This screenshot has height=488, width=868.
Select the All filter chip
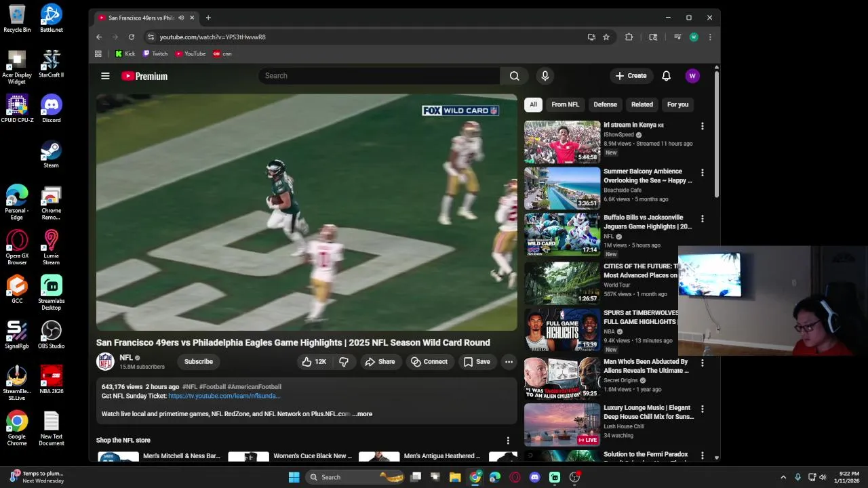tap(534, 104)
